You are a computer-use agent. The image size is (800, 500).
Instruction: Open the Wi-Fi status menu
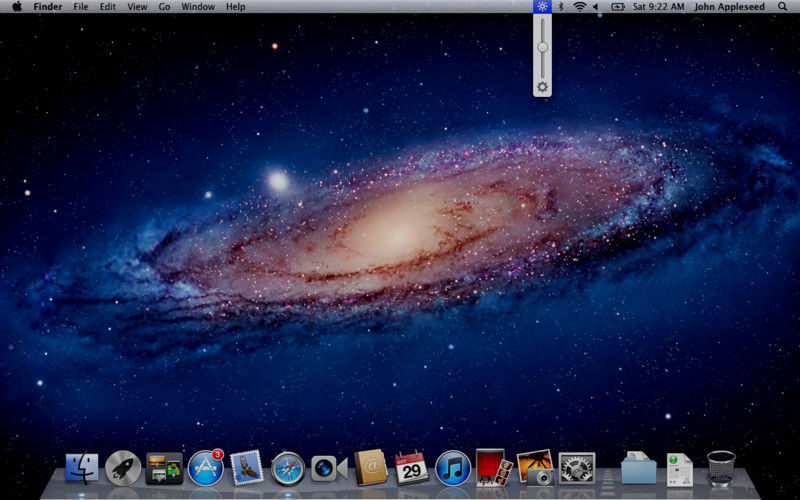579,6
